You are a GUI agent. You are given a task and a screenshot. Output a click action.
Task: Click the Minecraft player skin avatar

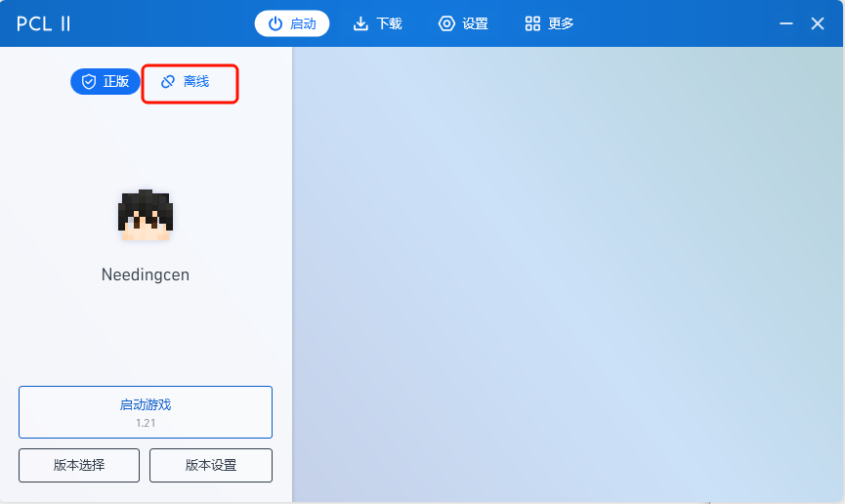146,215
